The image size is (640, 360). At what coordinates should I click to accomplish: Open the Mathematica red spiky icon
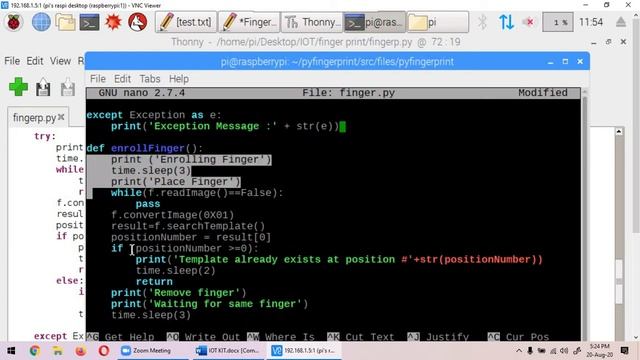tap(113, 22)
